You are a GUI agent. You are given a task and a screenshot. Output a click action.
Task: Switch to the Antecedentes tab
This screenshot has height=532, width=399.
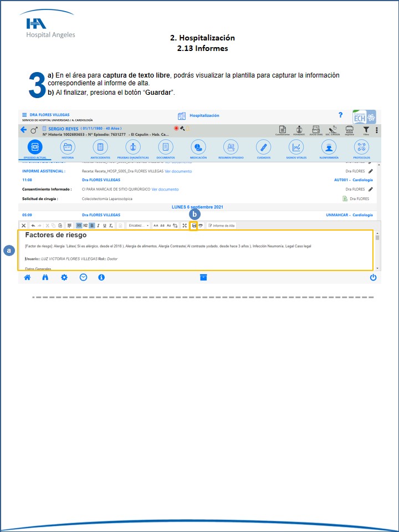click(100, 147)
